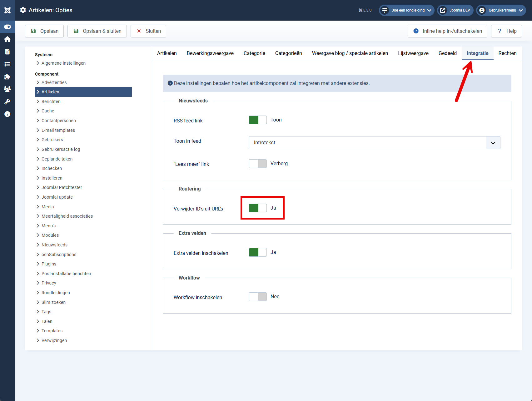Open Components via the puzzle piece icon
This screenshot has width=532, height=401.
point(7,77)
